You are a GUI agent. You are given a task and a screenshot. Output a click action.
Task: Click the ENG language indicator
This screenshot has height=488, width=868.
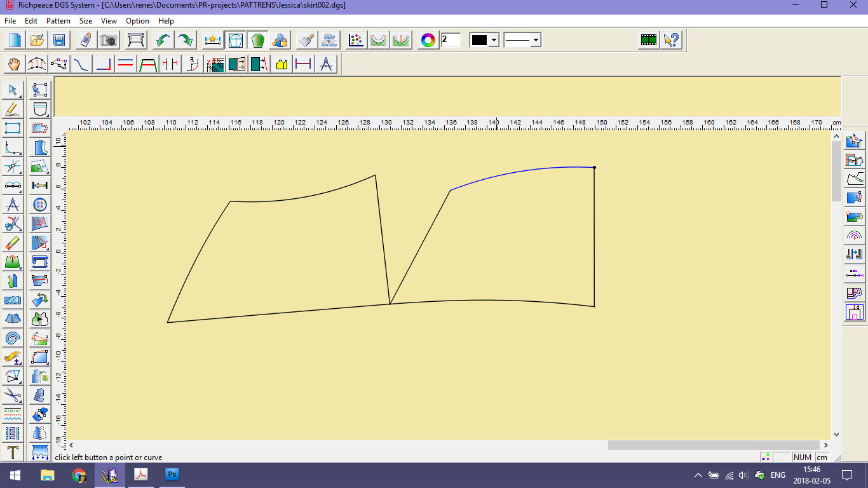click(778, 475)
